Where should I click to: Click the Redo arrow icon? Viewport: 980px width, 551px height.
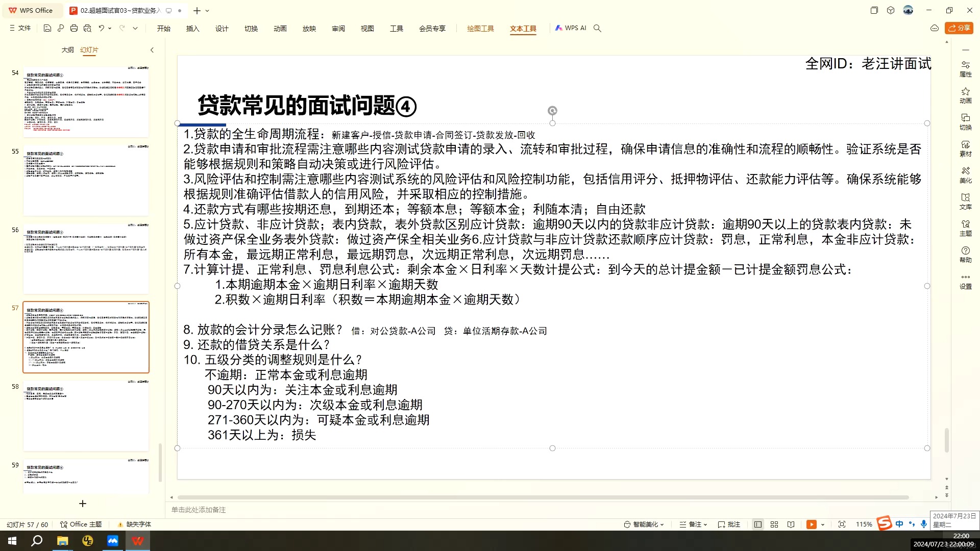(122, 29)
